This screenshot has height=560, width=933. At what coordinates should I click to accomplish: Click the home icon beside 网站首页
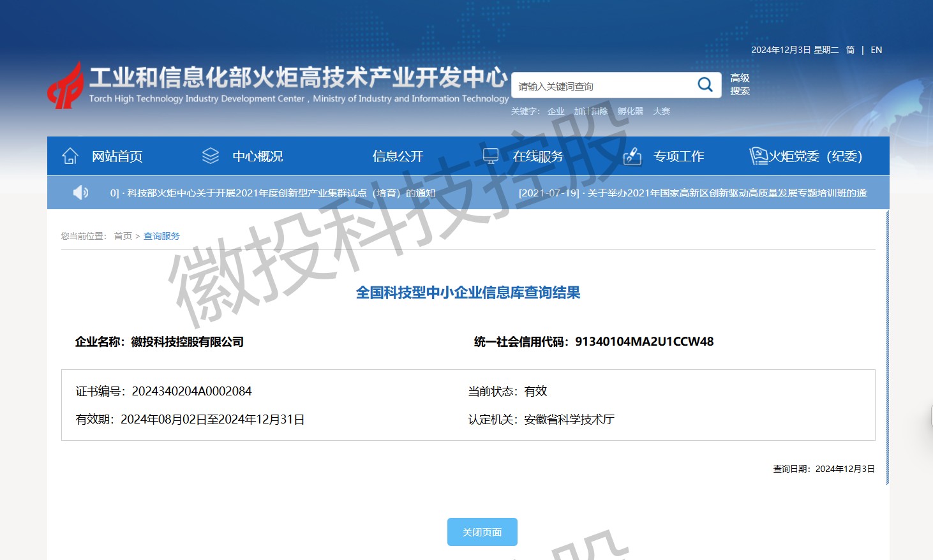tap(70, 156)
